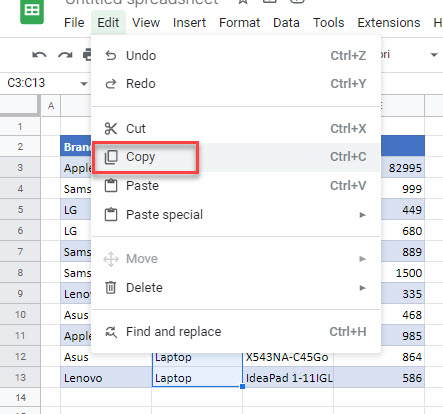Expand the Paste special submenu arrow
The image size is (443, 414).
pos(362,215)
